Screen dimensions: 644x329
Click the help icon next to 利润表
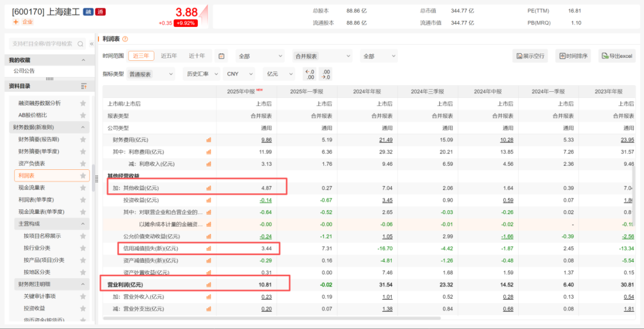coord(125,39)
